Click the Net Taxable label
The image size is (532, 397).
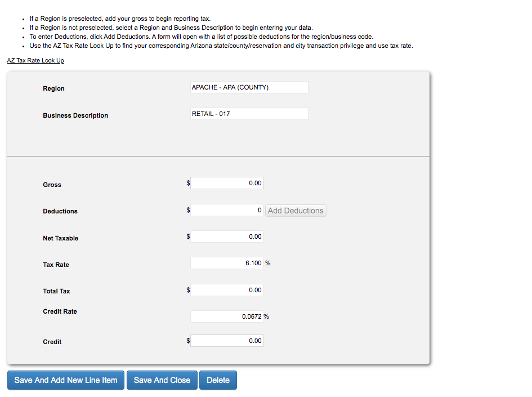point(60,238)
